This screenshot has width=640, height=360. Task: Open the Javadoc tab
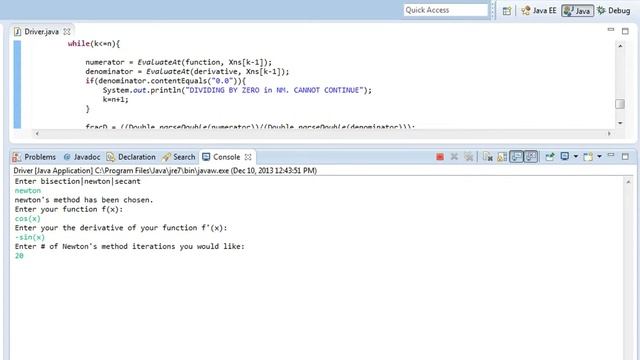pos(82,157)
